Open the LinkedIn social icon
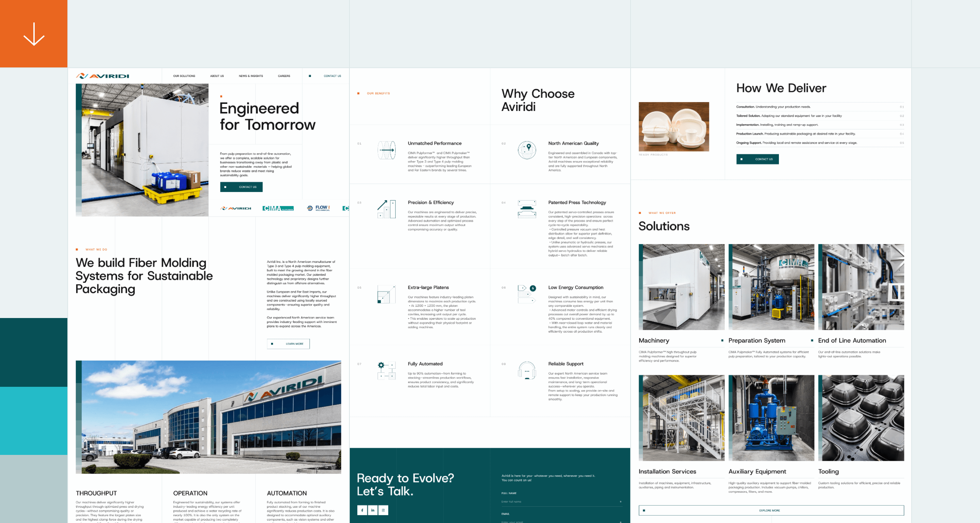Screen dimensions: 980x523 tap(373, 510)
